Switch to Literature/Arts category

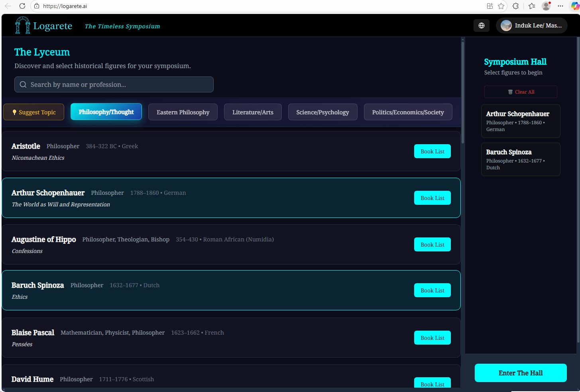253,112
